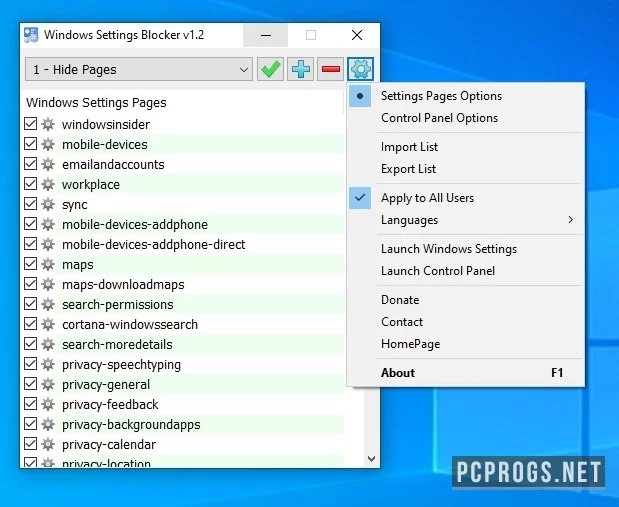Click the Contact menu entry
619x507 pixels.
466,322
